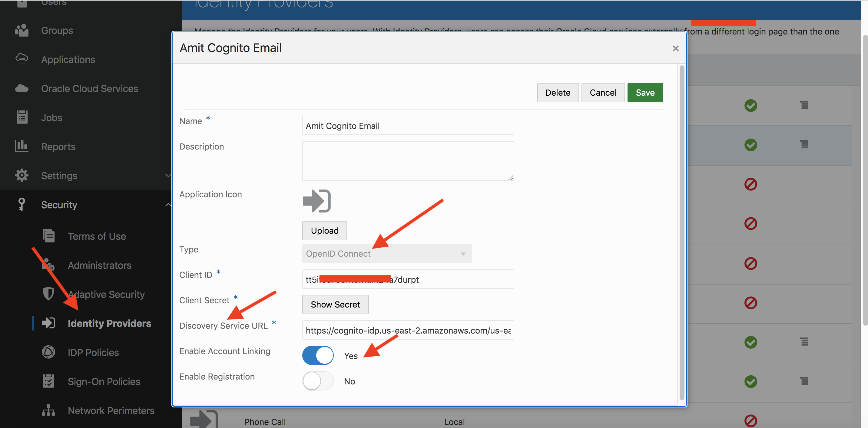This screenshot has width=868, height=428.
Task: Click the Applications cloud icon
Action: point(22,59)
